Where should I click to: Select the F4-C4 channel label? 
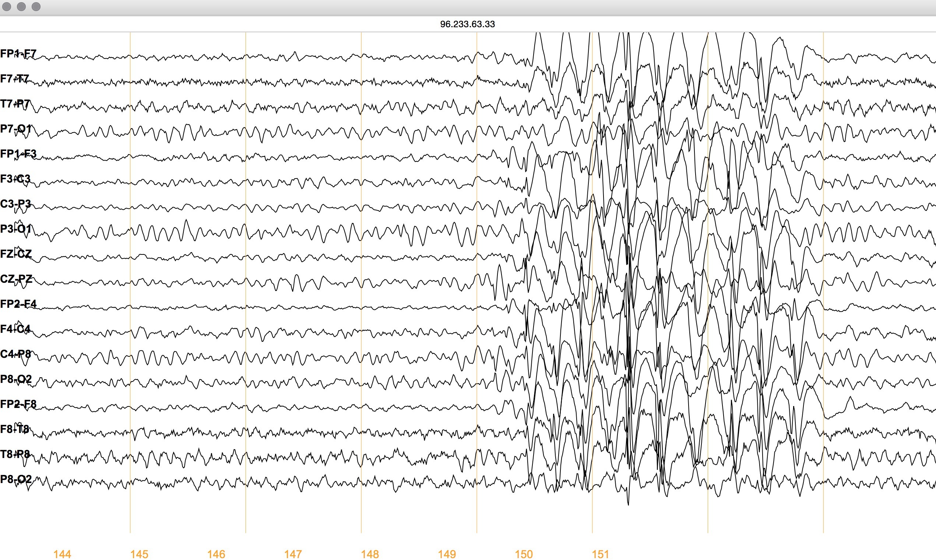pyautogui.click(x=15, y=329)
